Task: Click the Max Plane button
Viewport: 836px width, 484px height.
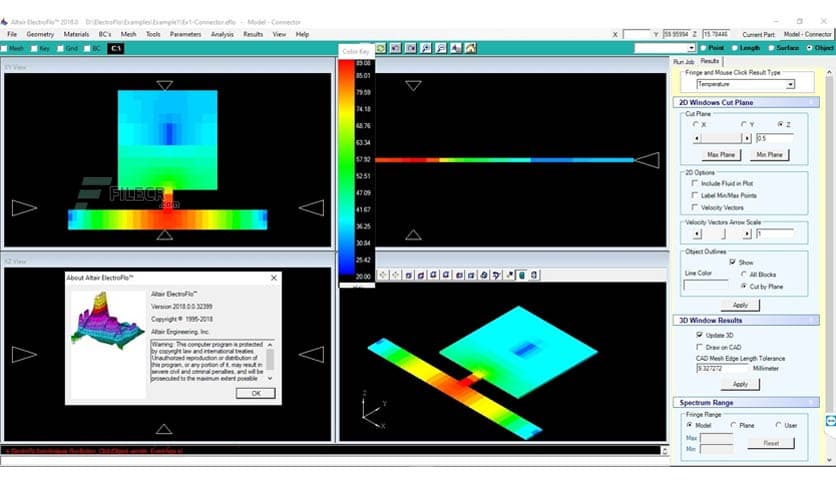Action: click(721, 155)
